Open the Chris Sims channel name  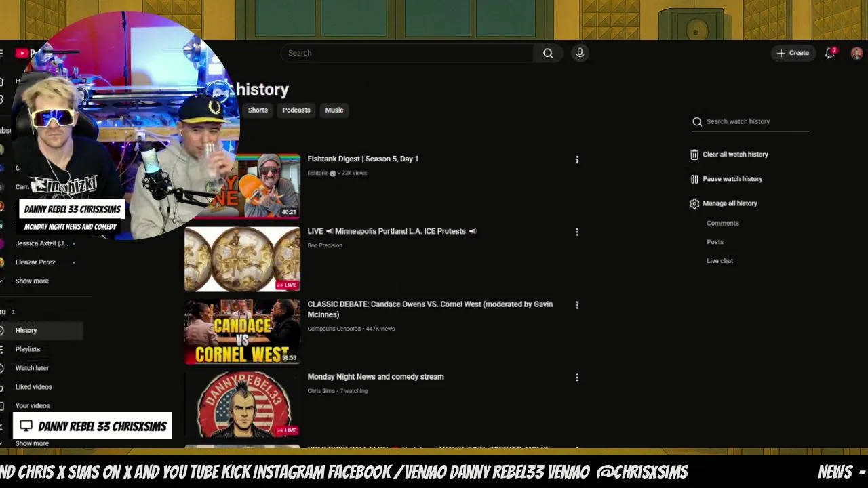click(321, 391)
